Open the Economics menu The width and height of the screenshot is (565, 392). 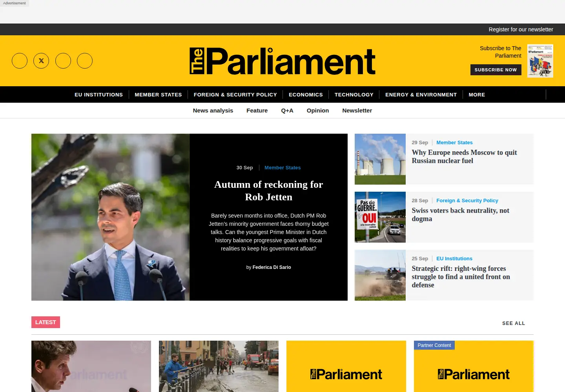(306, 94)
